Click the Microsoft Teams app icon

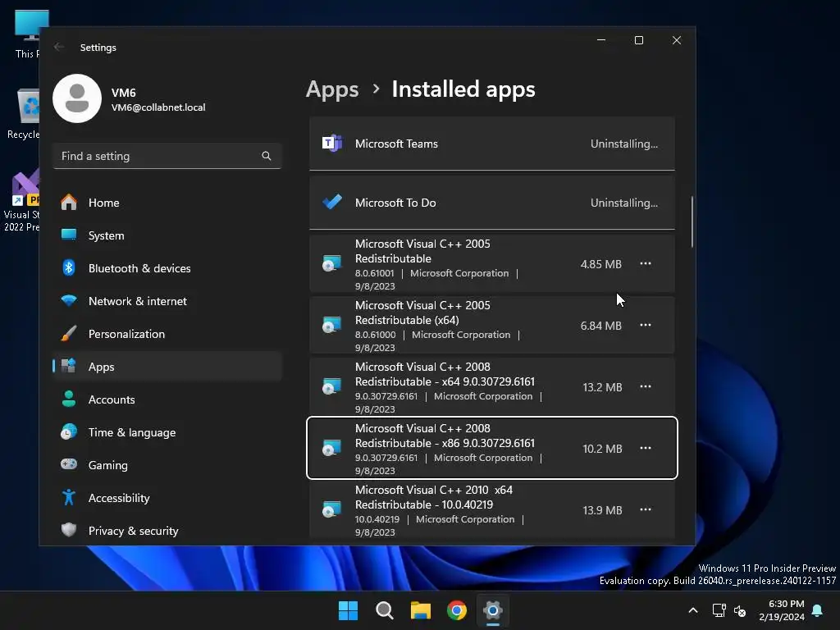point(332,144)
